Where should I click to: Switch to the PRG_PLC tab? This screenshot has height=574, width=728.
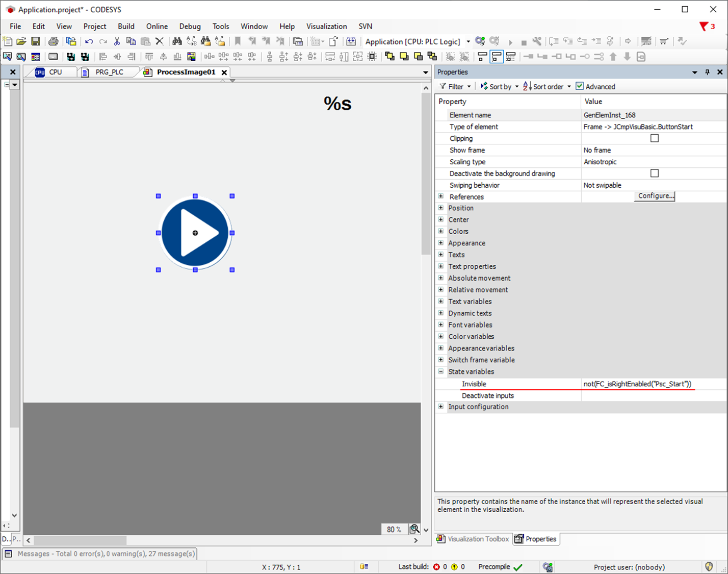[x=109, y=72]
